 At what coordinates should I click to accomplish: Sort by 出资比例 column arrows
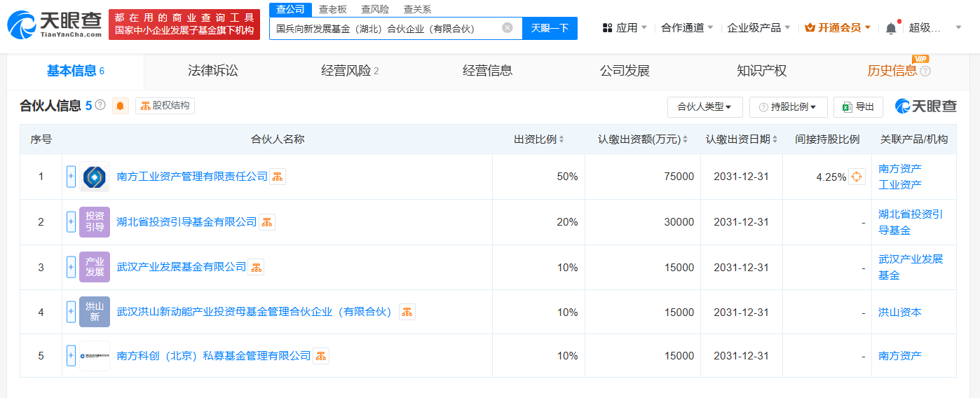click(x=562, y=139)
